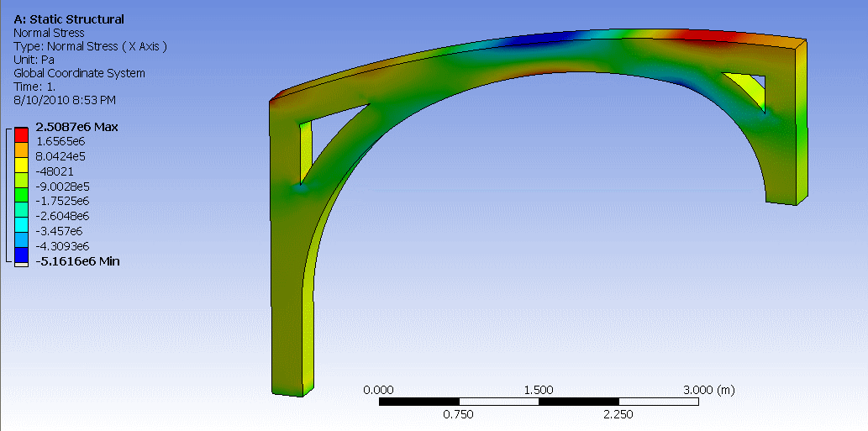Screen dimensions: 868x431
Task: Click the 'Global Coordinate System' label
Action: (79, 73)
